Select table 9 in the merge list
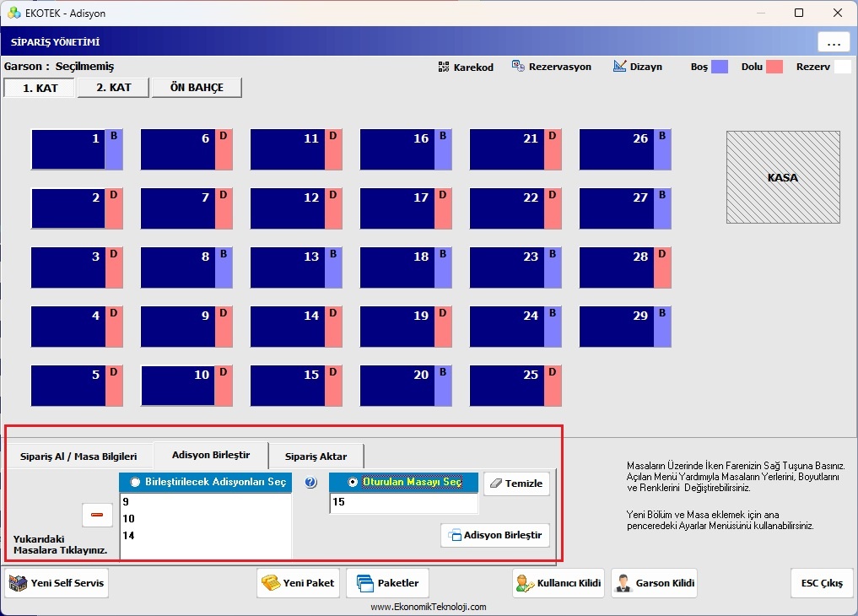Screen dimensions: 858x616 pos(206,502)
